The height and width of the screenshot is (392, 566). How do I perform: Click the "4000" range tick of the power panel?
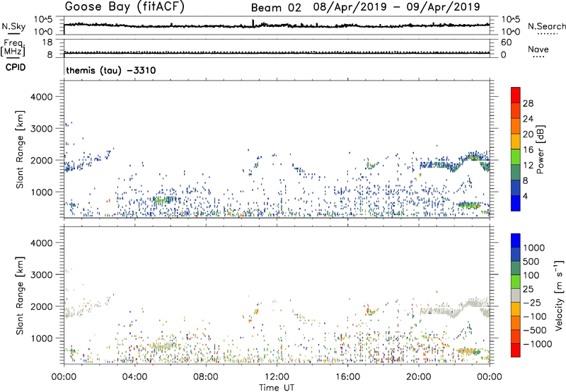(x=41, y=97)
